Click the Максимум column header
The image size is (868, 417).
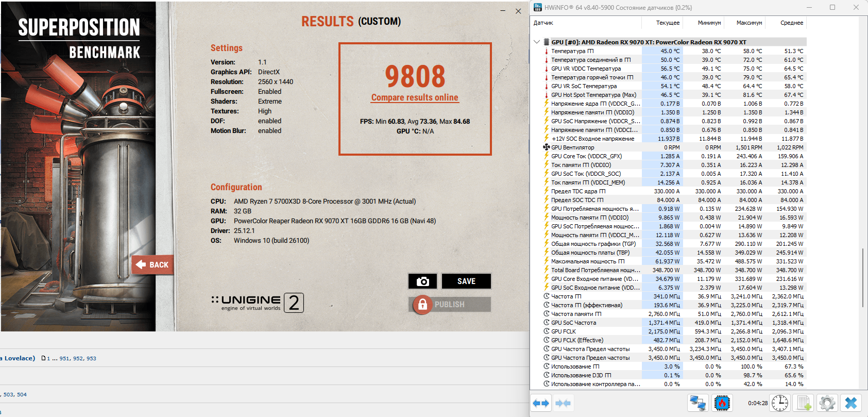tap(745, 23)
